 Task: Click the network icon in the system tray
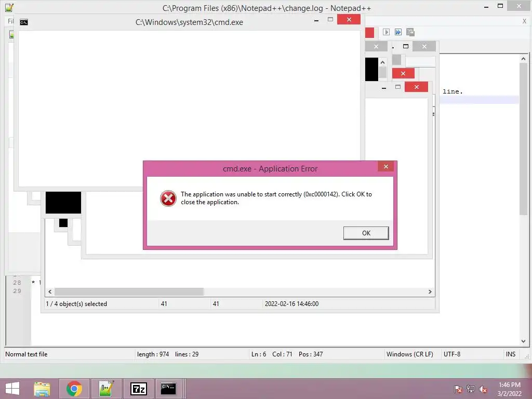click(x=471, y=389)
